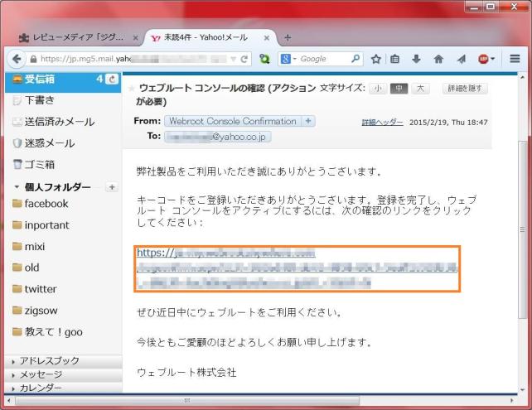Click the horizontal scrollbar at the bottom

[187, 401]
